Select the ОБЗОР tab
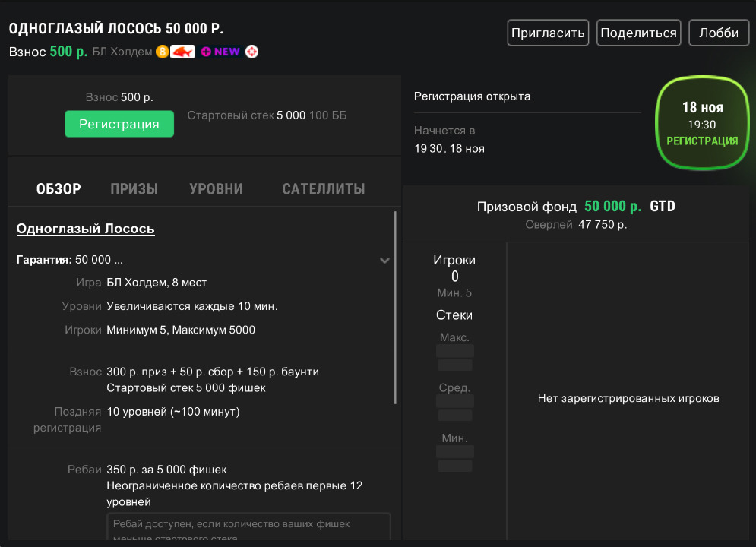The height and width of the screenshot is (547, 756). click(x=59, y=189)
